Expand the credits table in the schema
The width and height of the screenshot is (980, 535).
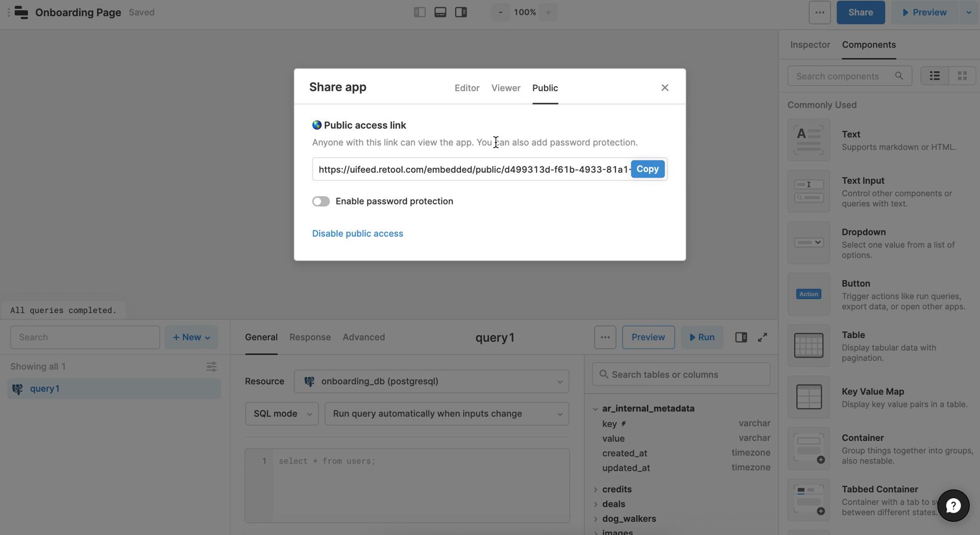click(596, 489)
